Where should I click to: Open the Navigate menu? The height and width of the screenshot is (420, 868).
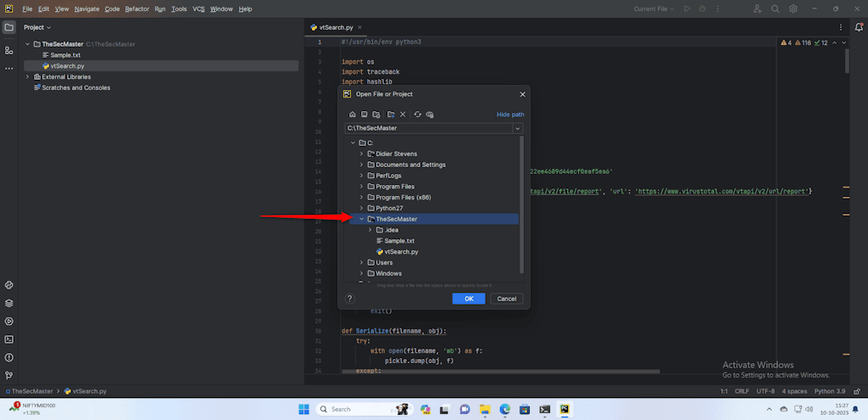point(87,8)
